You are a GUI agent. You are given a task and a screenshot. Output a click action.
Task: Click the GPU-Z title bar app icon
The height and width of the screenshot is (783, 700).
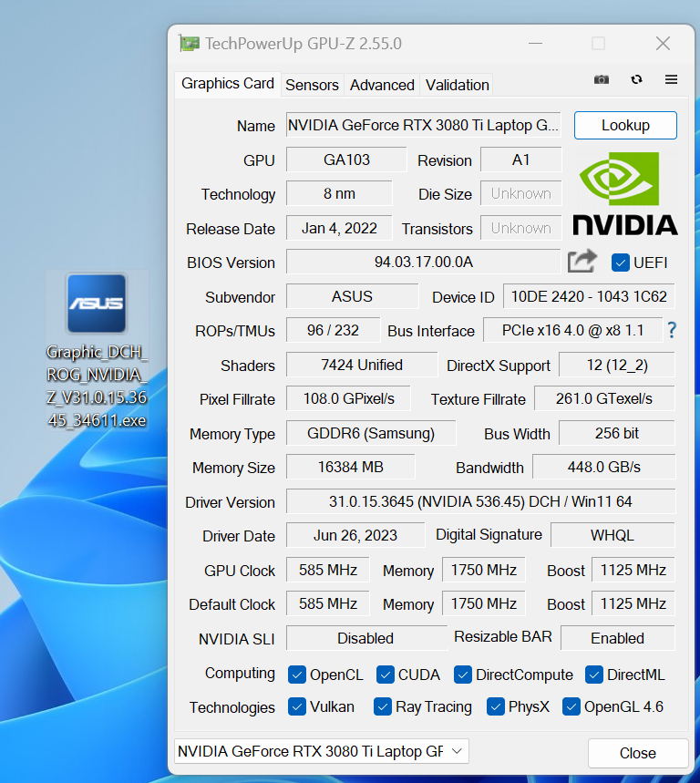189,43
